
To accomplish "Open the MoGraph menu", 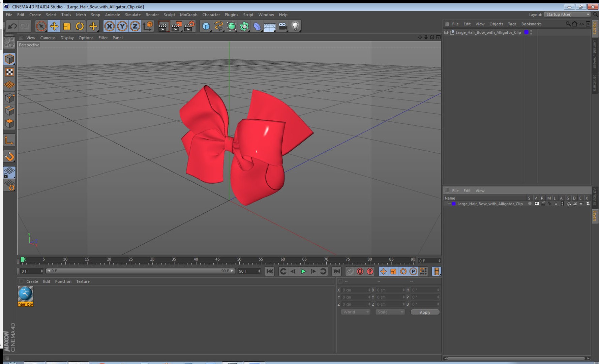I will pyautogui.click(x=189, y=15).
